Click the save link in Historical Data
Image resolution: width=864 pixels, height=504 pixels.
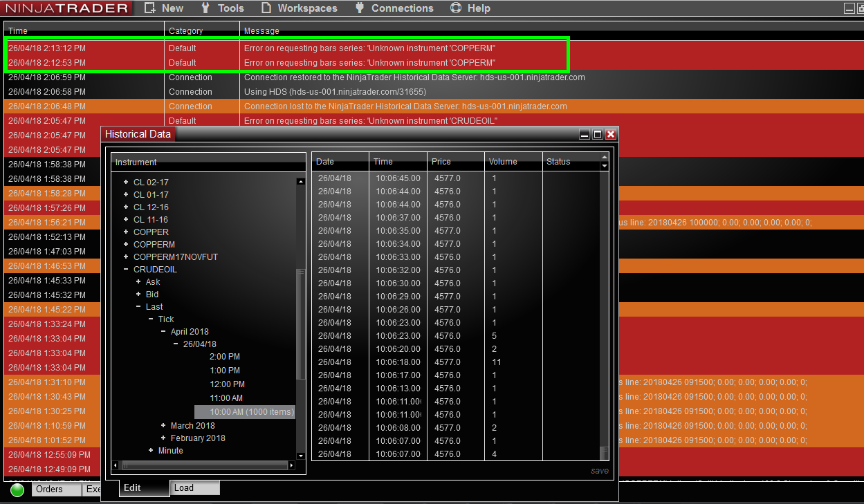(600, 471)
